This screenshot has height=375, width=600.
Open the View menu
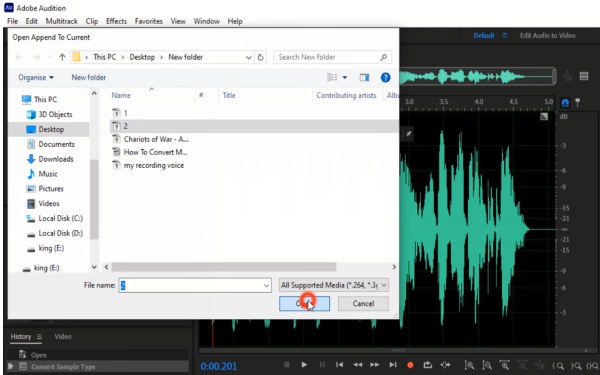click(178, 21)
